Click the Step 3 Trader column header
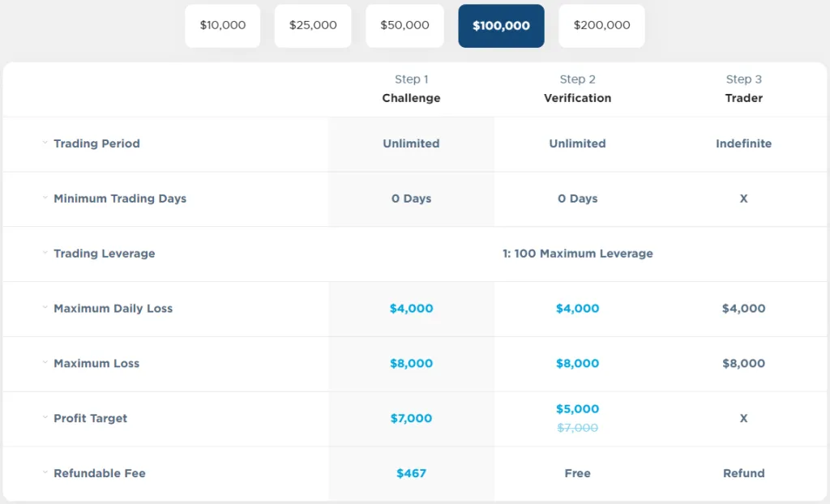This screenshot has height=504, width=830. click(x=743, y=89)
